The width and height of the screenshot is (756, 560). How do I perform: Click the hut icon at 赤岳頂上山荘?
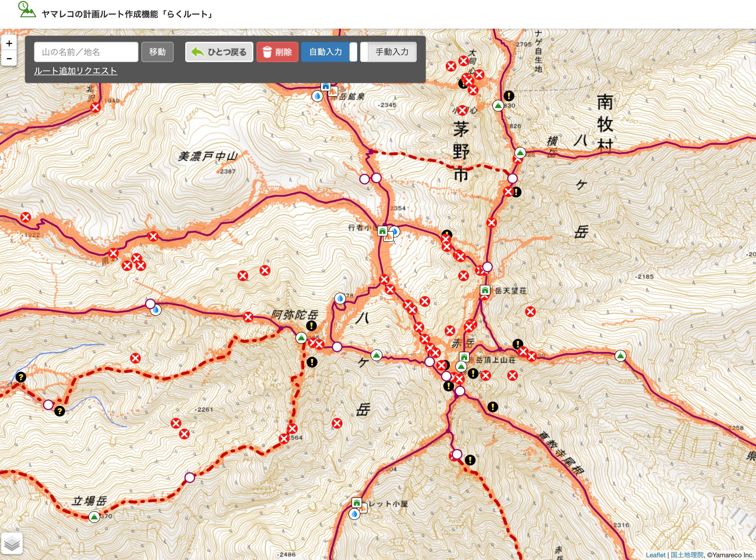click(x=464, y=357)
